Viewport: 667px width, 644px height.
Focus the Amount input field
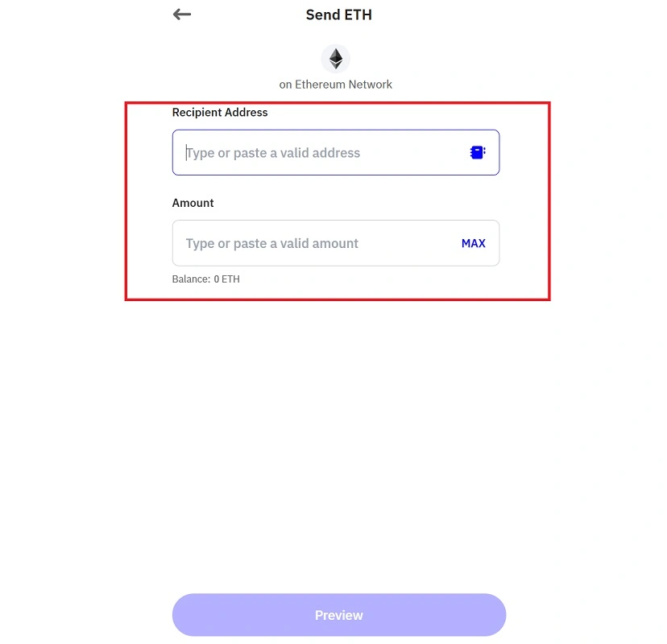point(336,243)
